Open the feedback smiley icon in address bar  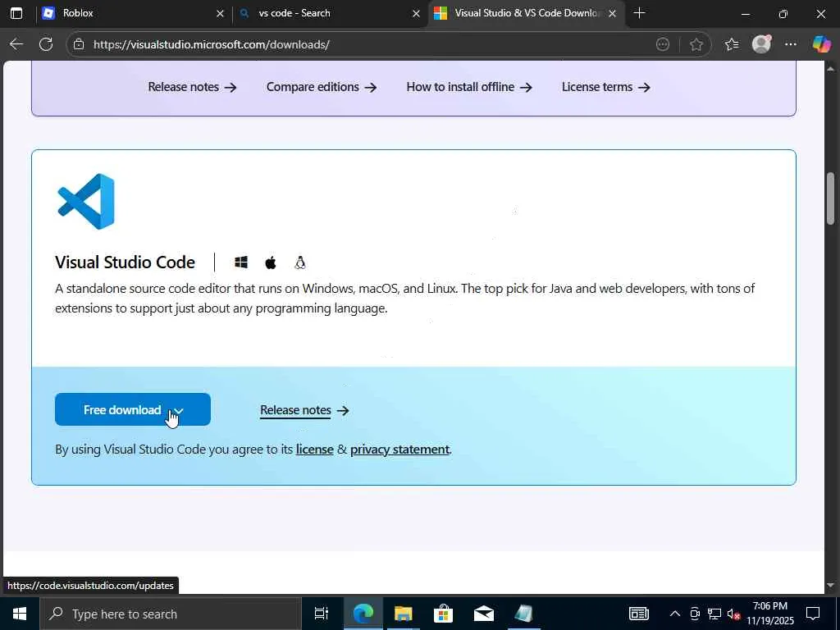coord(663,44)
